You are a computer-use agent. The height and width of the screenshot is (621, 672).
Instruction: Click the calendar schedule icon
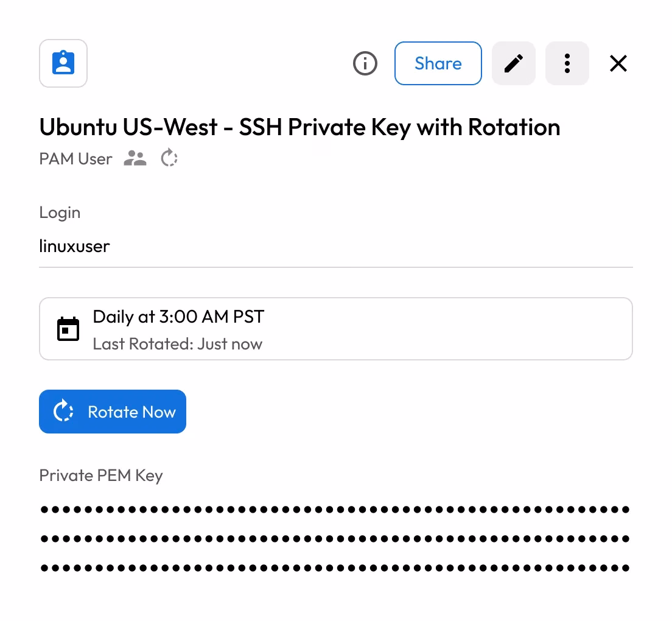[68, 329]
